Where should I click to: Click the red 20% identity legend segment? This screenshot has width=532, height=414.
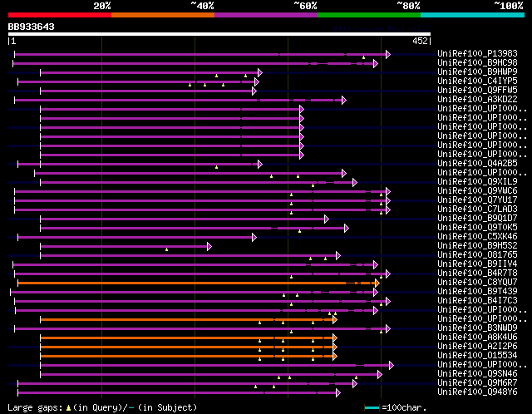(60, 15)
